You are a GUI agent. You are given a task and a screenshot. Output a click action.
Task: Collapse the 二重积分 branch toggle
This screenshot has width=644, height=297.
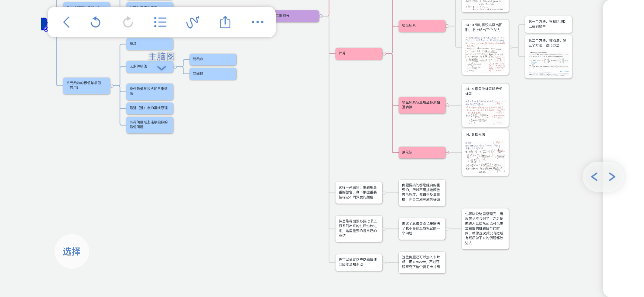pos(321,16)
